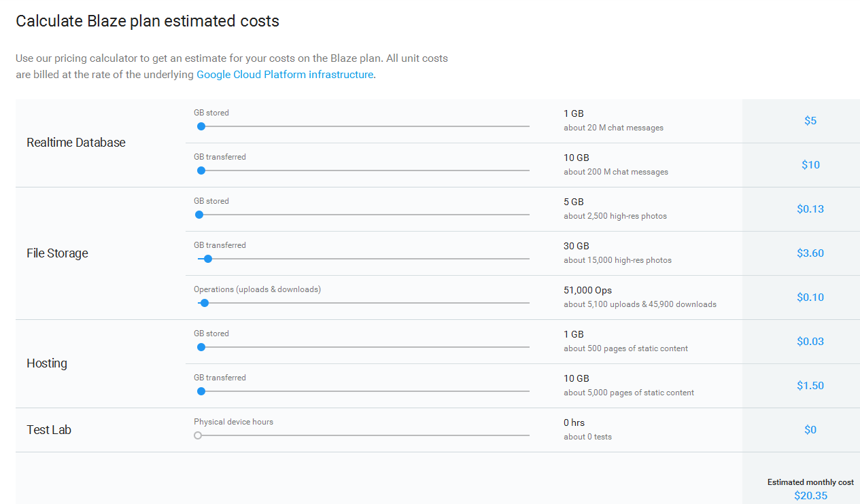860x504 pixels.
Task: Click the Test Lab device hours slider handle
Action: 198,435
